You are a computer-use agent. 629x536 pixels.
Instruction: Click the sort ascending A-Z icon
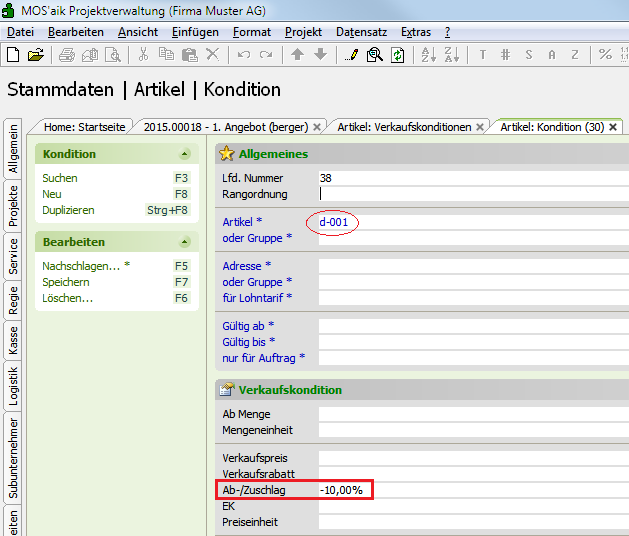pos(427,55)
